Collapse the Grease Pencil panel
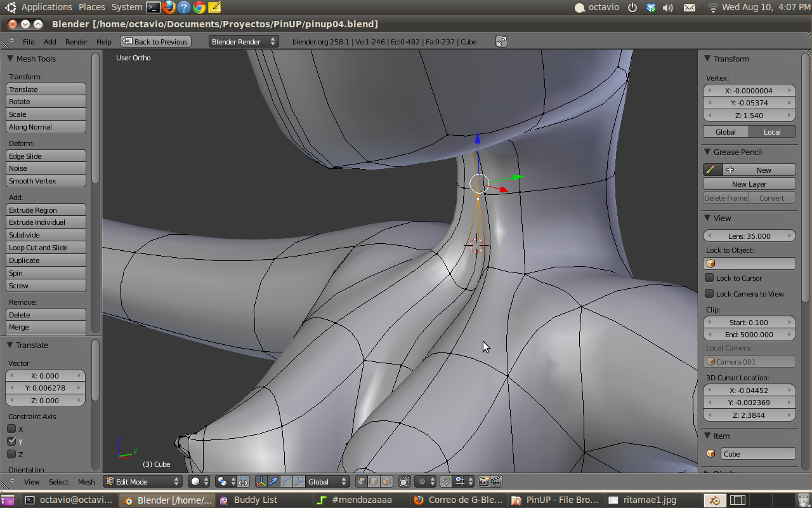Image resolution: width=812 pixels, height=508 pixels. point(709,152)
